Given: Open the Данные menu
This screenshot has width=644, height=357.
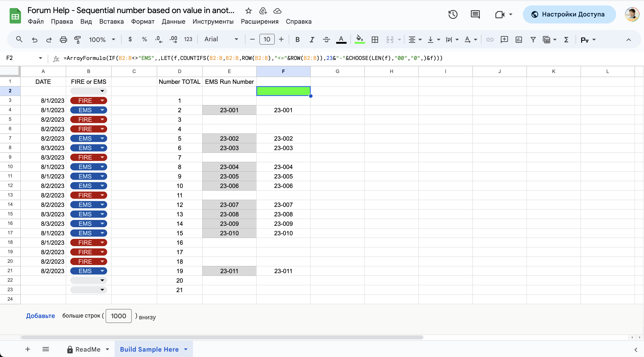Looking at the screenshot, I should [x=173, y=21].
